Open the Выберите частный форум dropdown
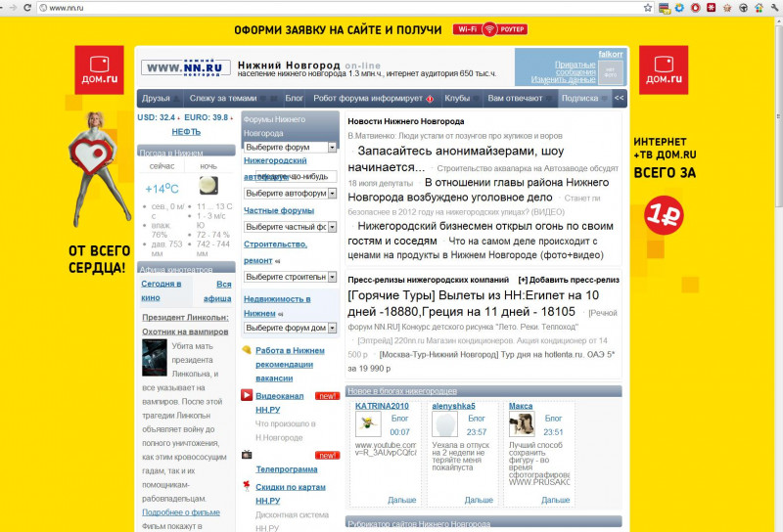The height and width of the screenshot is (532, 783). pyautogui.click(x=290, y=227)
